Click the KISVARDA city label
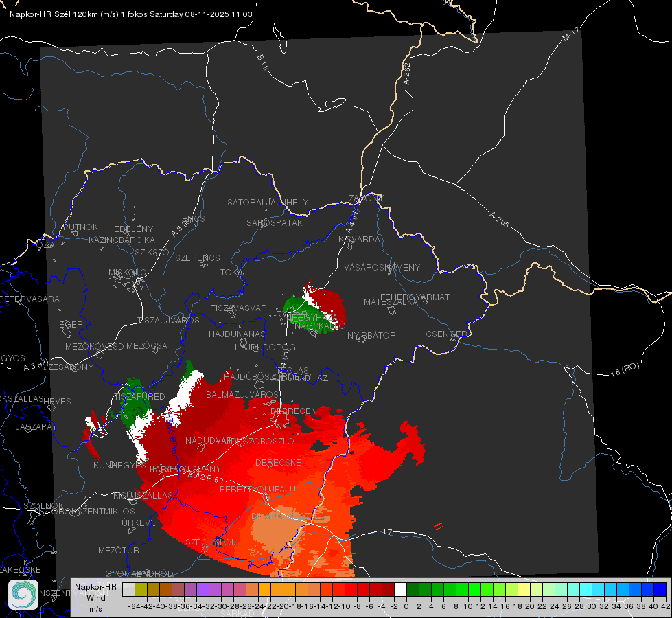 359,240
